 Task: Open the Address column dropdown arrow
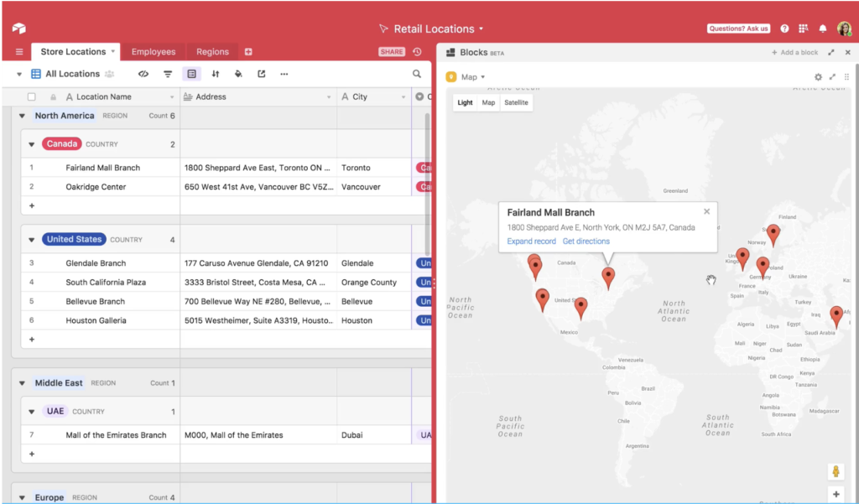pyautogui.click(x=329, y=97)
